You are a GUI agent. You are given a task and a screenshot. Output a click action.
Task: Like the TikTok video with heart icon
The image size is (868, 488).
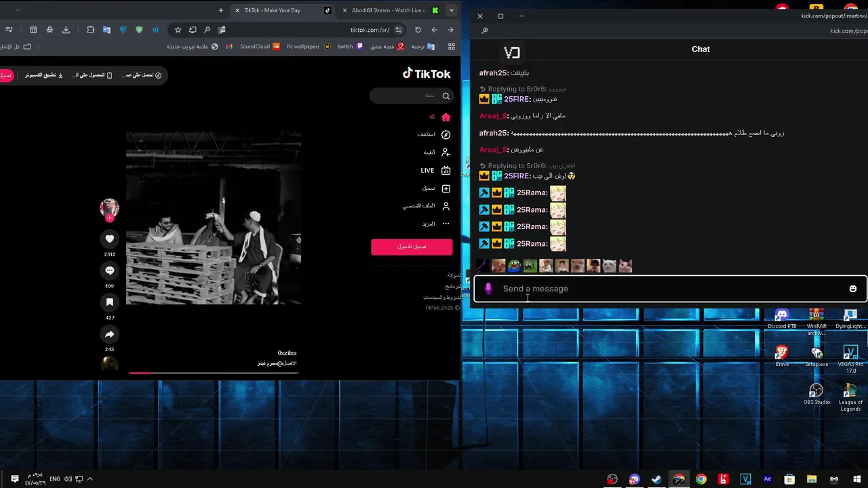(x=110, y=239)
